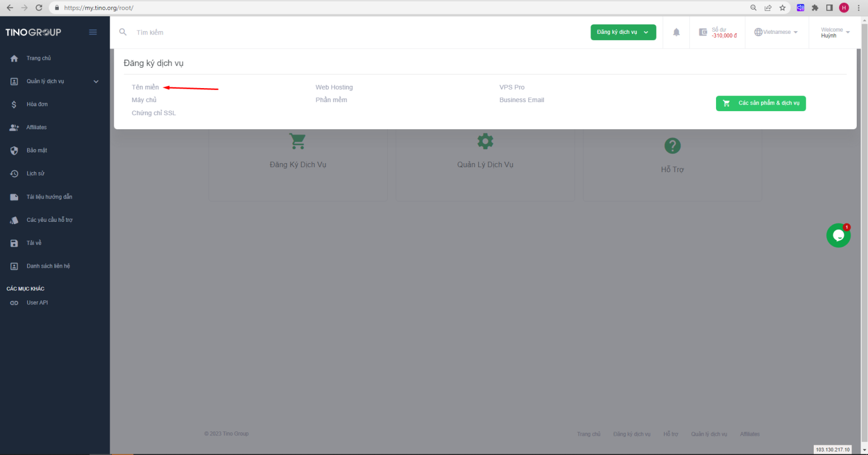868x455 pixels.
Task: Expand the Vietnamese language selector
Action: pyautogui.click(x=776, y=32)
